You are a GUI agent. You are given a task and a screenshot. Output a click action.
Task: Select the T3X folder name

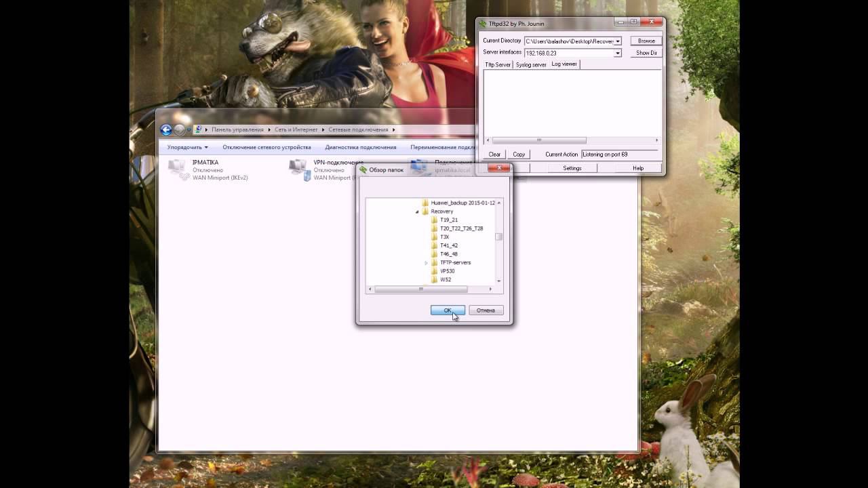pyautogui.click(x=445, y=237)
